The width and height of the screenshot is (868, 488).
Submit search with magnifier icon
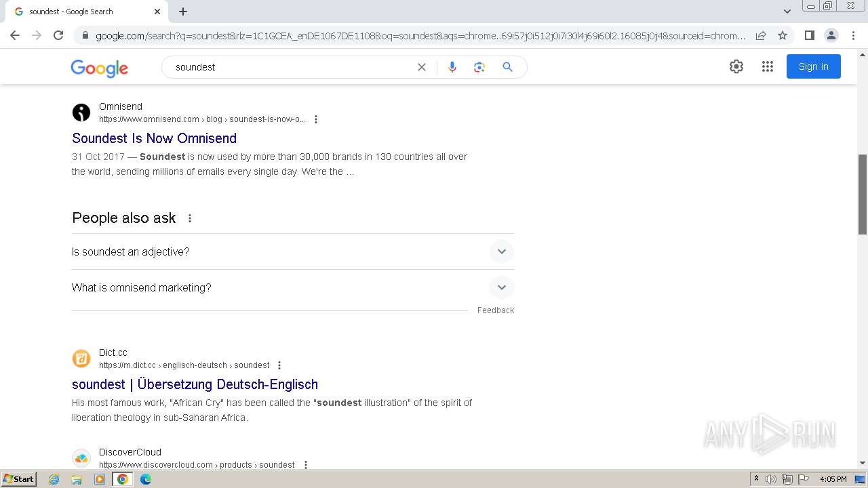click(x=507, y=67)
